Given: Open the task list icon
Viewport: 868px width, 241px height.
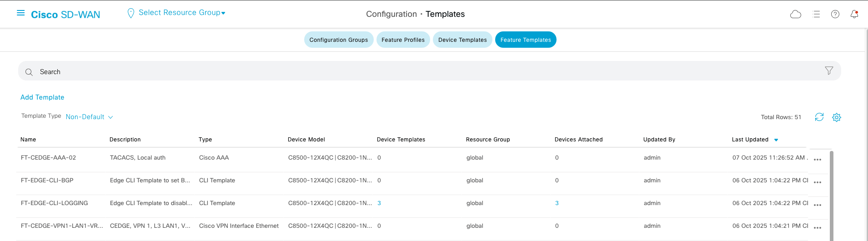Looking at the screenshot, I should pos(816,14).
